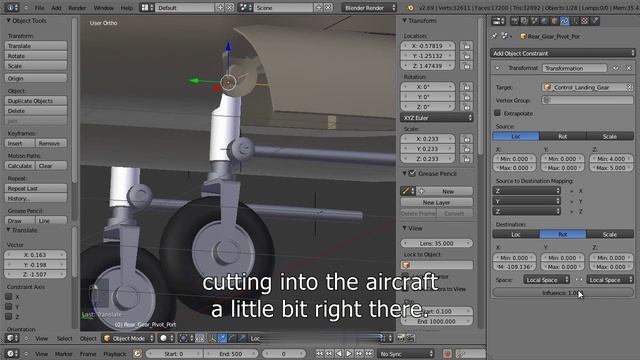Click Calculate motion paths button
Image resolution: width=640 pixels, height=360 pixels.
coord(20,166)
